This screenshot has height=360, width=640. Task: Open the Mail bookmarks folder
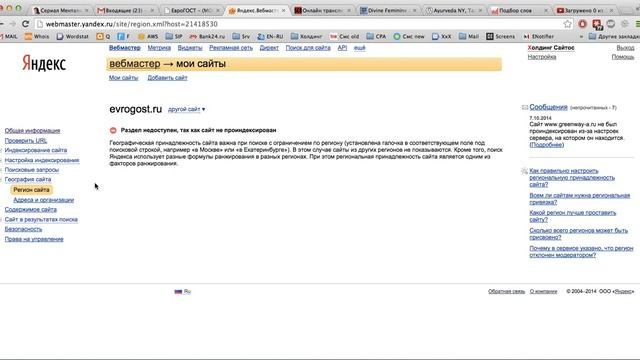coord(469,36)
